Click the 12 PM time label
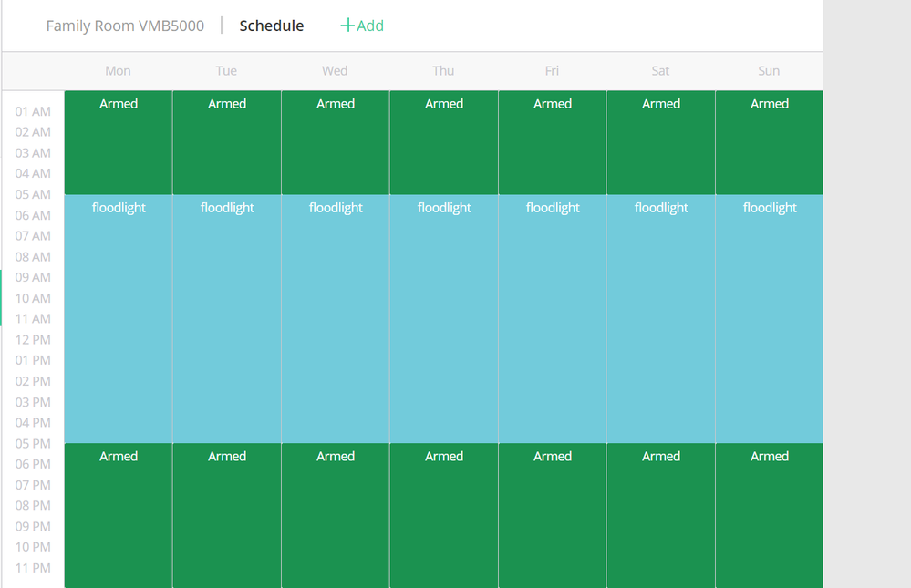 [x=33, y=340]
